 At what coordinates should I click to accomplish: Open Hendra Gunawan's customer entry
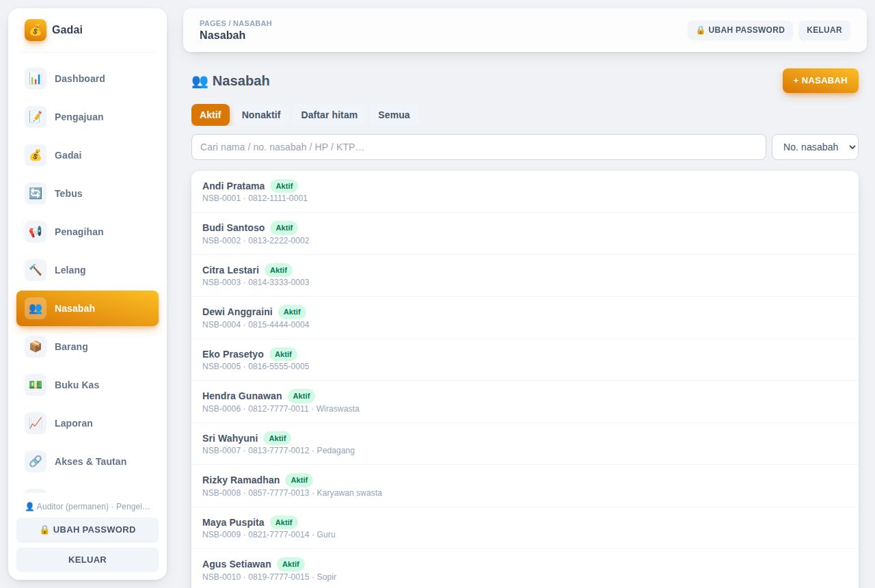[x=525, y=402]
